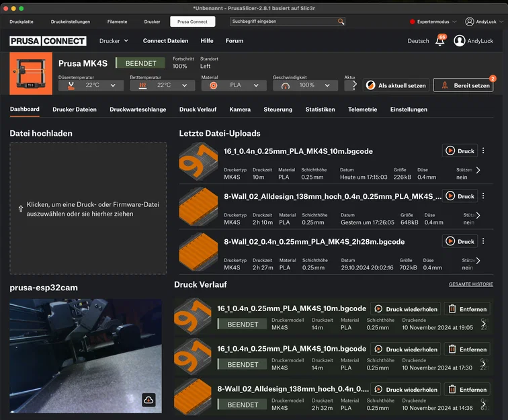
Task: Click Entfernen for 17:30 print
Action: [467, 349]
